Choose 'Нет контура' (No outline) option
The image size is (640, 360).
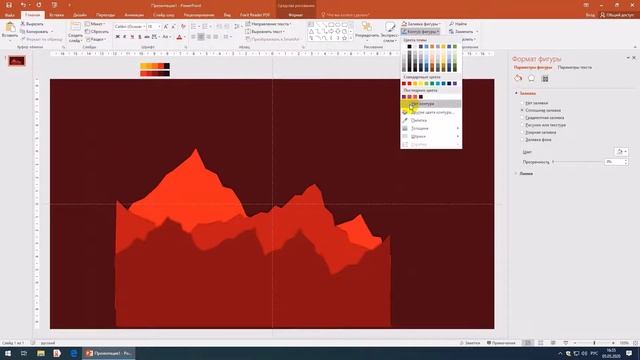pos(431,104)
